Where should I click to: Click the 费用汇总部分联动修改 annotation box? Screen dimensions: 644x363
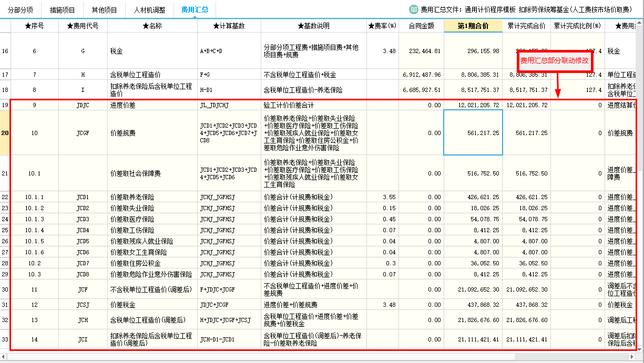[x=555, y=61]
